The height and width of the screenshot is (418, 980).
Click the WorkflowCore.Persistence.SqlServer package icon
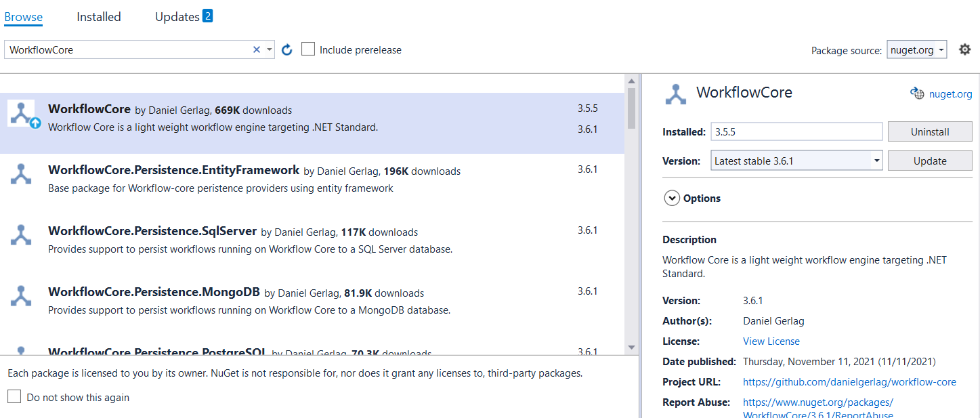click(x=21, y=236)
